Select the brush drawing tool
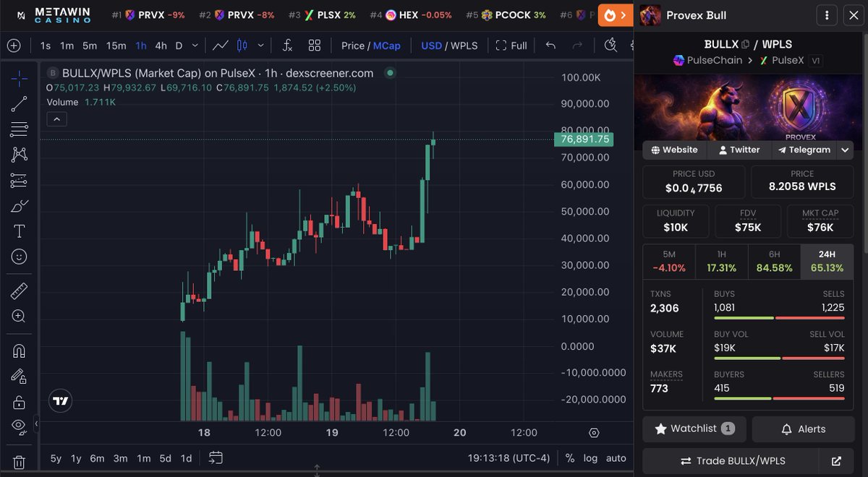This screenshot has width=868, height=477. coord(20,206)
